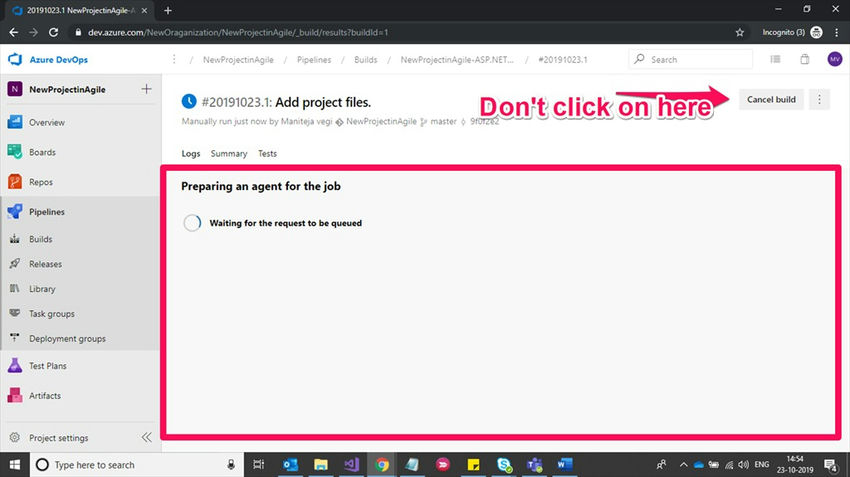Open Outlook from the taskbar

pos(290,465)
